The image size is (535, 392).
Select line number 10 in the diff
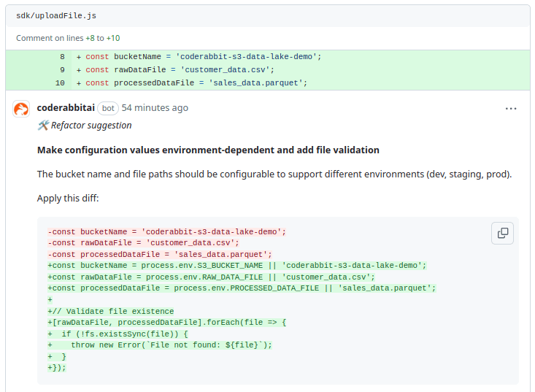click(60, 82)
